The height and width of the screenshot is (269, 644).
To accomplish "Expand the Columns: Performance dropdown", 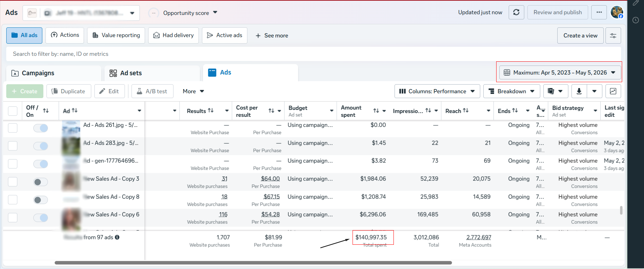I will point(437,91).
